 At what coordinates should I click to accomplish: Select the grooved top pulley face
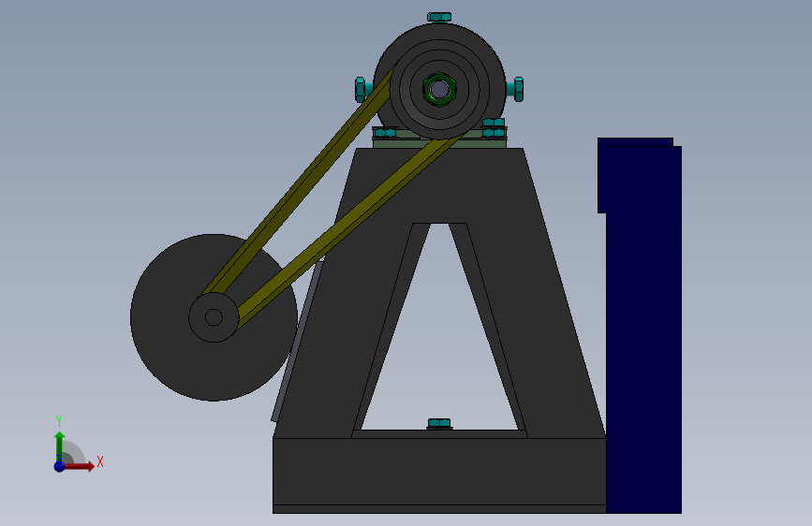coord(439,89)
